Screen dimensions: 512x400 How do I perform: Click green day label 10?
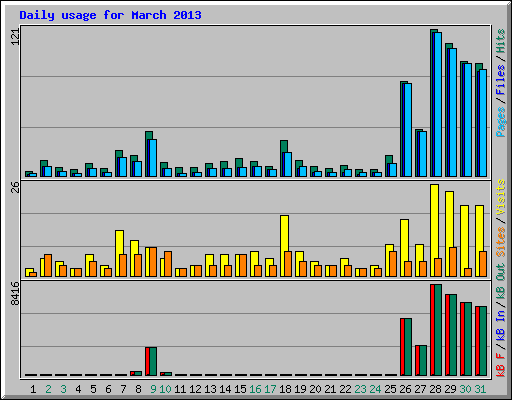click(166, 389)
